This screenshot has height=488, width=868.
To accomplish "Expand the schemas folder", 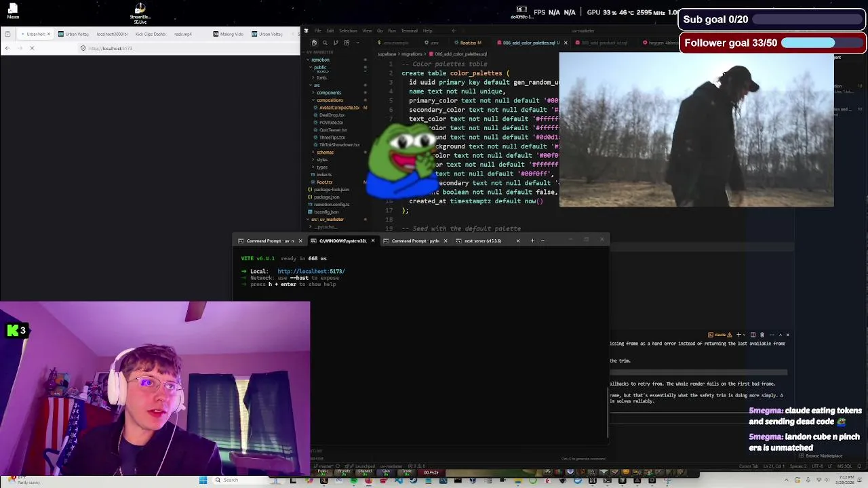I will pos(325,152).
